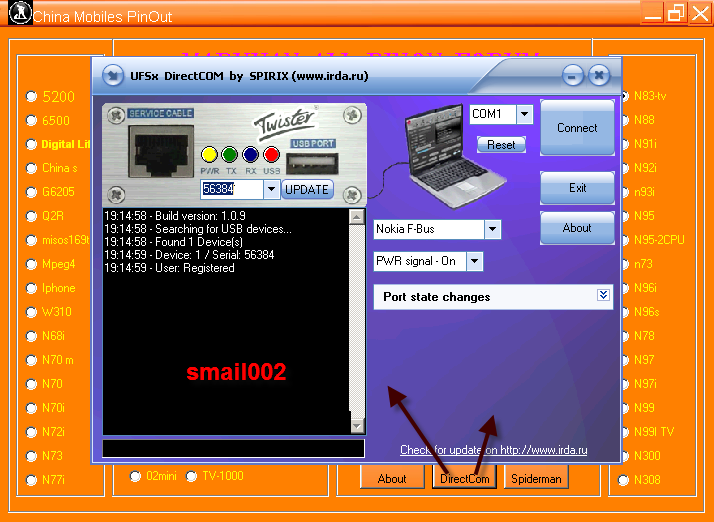Select the Q2R radio button
Viewport: 714px width, 522px height.
coord(31,216)
